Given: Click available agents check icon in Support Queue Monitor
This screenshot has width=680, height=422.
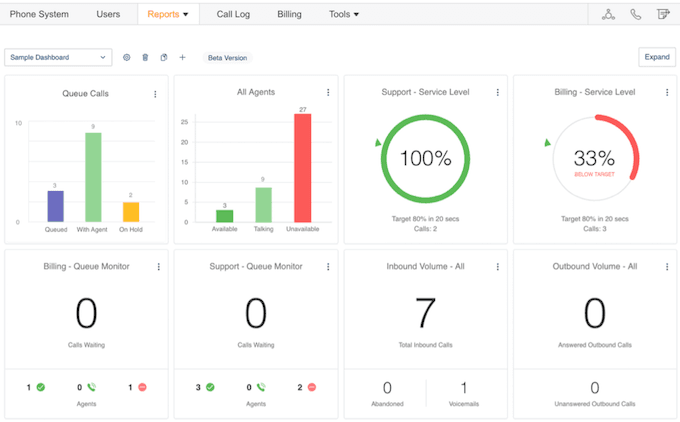Looking at the screenshot, I should pos(210,387).
